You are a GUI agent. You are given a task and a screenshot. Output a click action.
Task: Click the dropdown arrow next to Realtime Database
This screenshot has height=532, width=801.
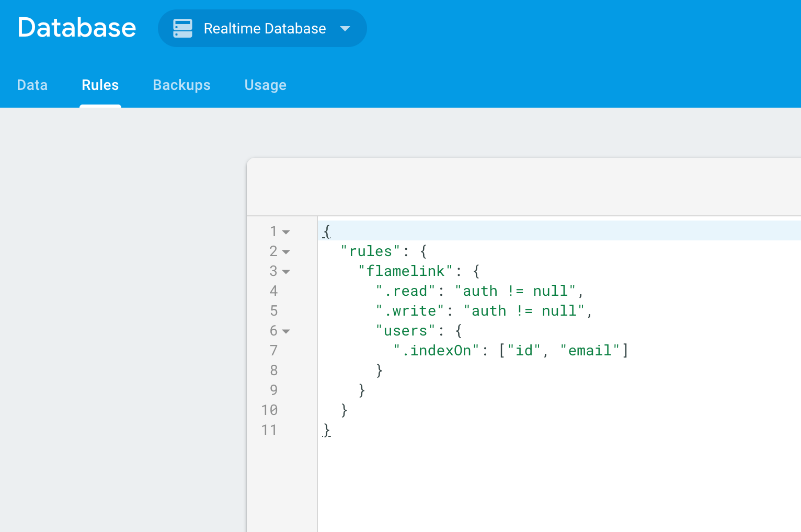[345, 29]
